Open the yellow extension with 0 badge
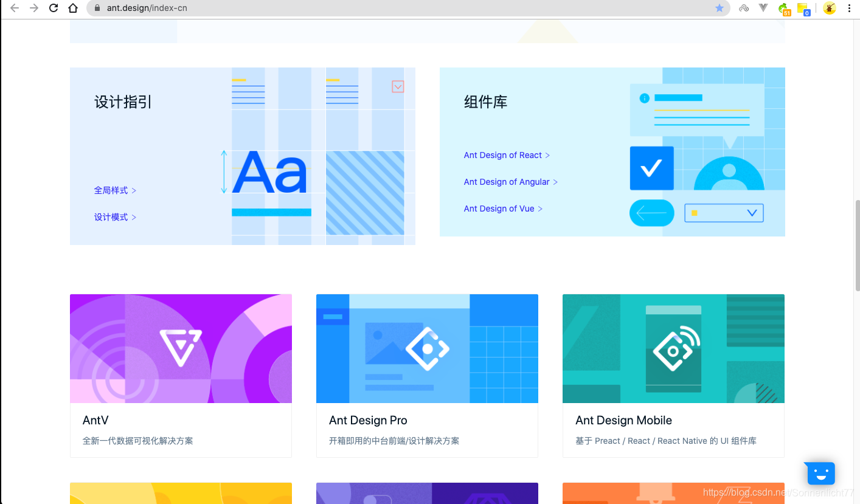This screenshot has width=860, height=504. (803, 9)
